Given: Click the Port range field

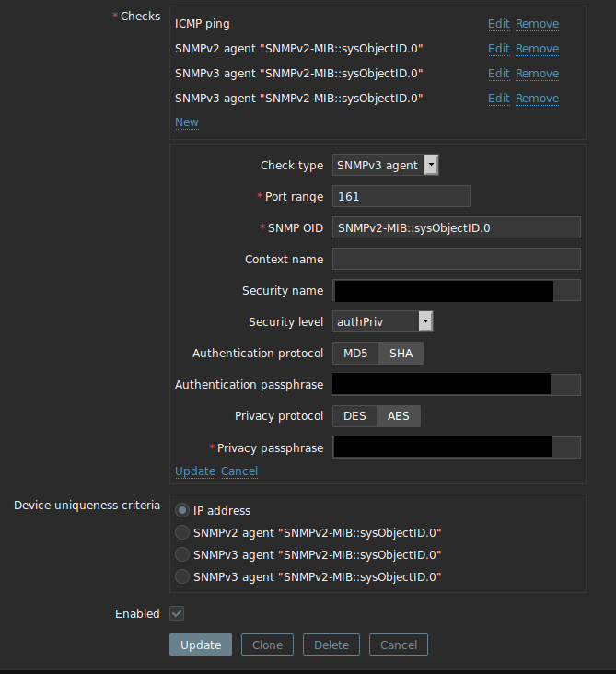Looking at the screenshot, I should point(401,196).
